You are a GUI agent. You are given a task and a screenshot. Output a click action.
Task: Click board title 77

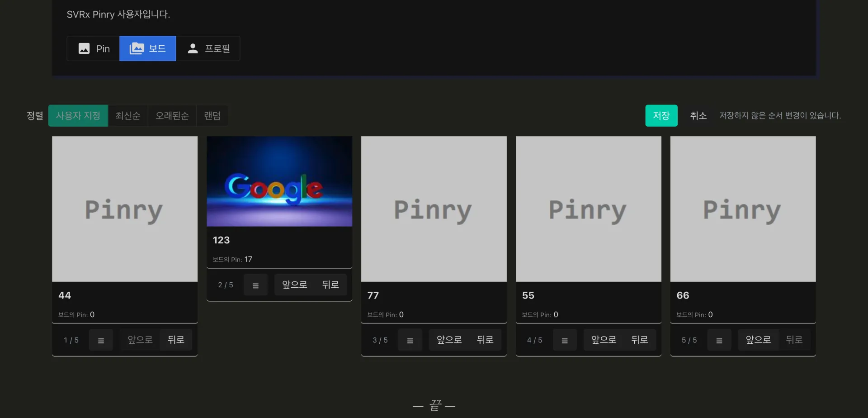pos(373,295)
